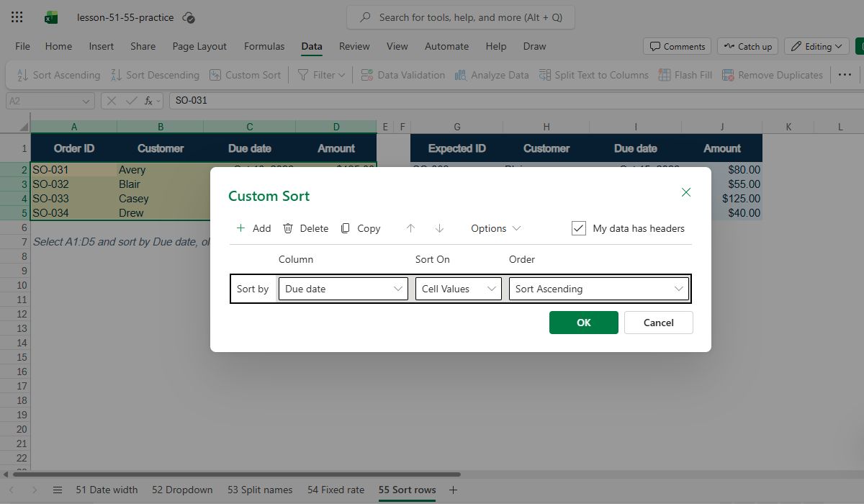Click Split Text to Columns
864x504 pixels.
point(593,75)
